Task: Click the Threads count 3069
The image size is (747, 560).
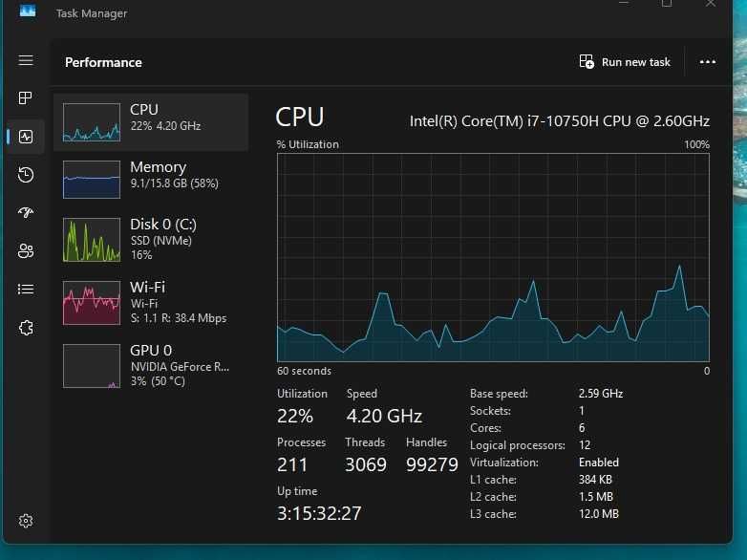Action: pyautogui.click(x=366, y=464)
